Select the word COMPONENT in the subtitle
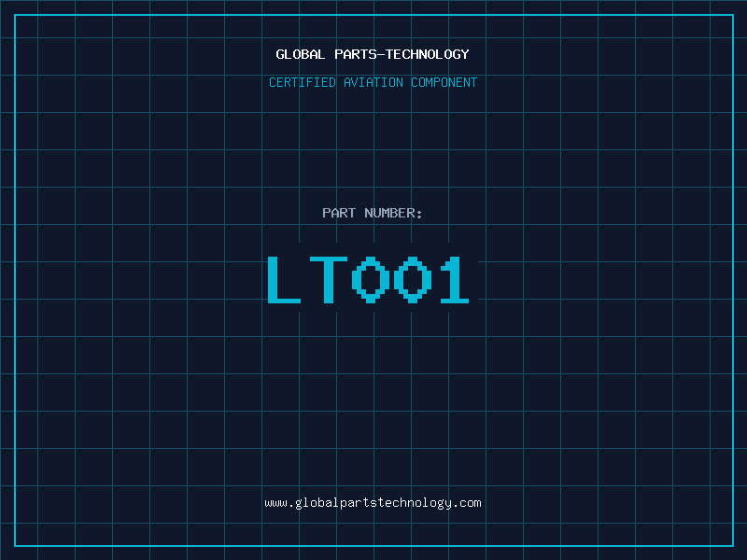This screenshot has width=747, height=560. point(444,82)
